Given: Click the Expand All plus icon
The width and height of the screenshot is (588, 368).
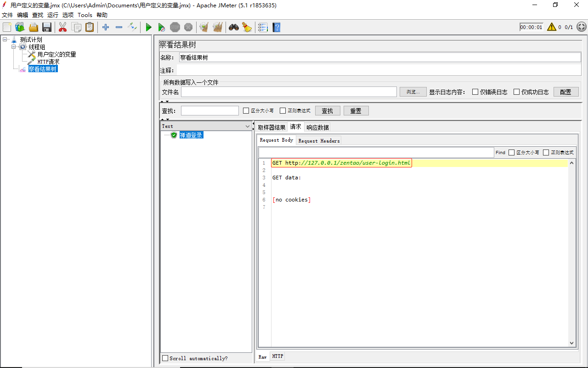Looking at the screenshot, I should tap(106, 27).
